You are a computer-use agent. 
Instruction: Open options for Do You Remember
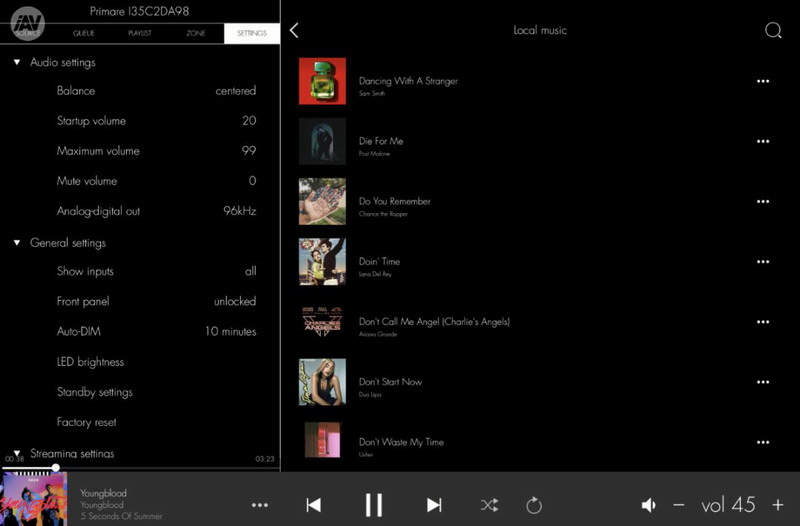click(x=763, y=202)
